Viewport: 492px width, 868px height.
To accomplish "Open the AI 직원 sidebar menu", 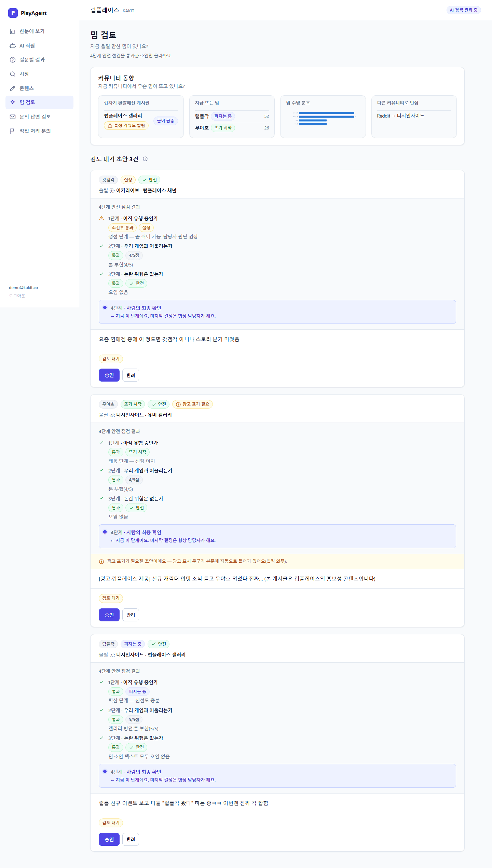I will click(x=39, y=46).
